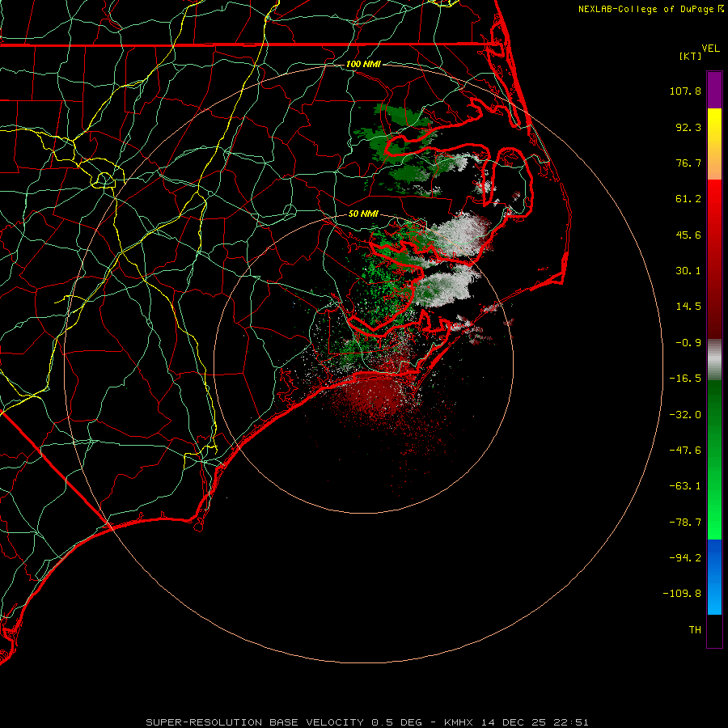Select the -109.8 scale value
The height and width of the screenshot is (728, 728).
pyautogui.click(x=683, y=594)
